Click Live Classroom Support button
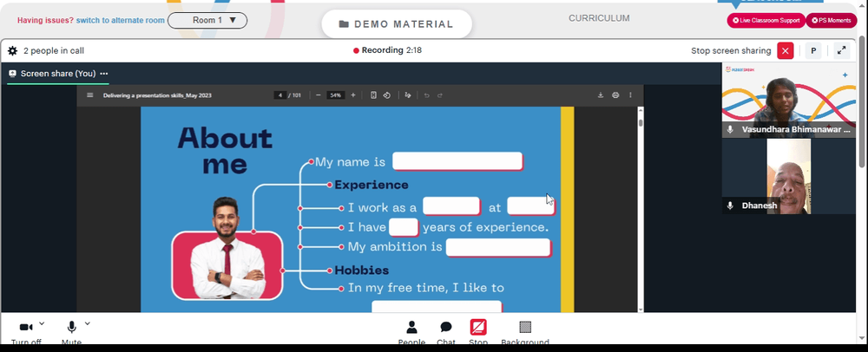This screenshot has width=868, height=352. click(x=766, y=21)
